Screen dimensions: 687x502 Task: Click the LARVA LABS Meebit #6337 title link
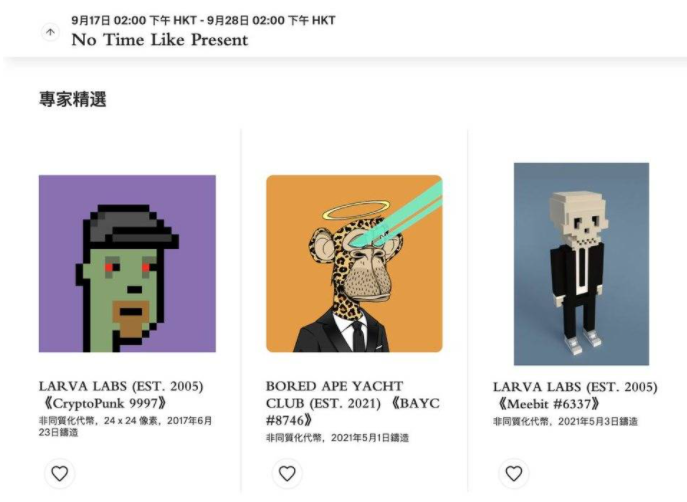(575, 395)
